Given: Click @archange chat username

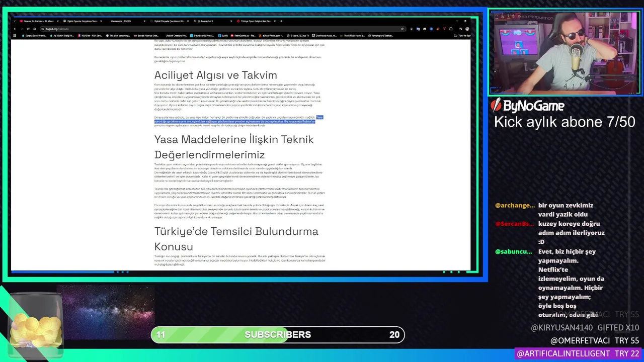Looking at the screenshot, I should pos(515,206).
